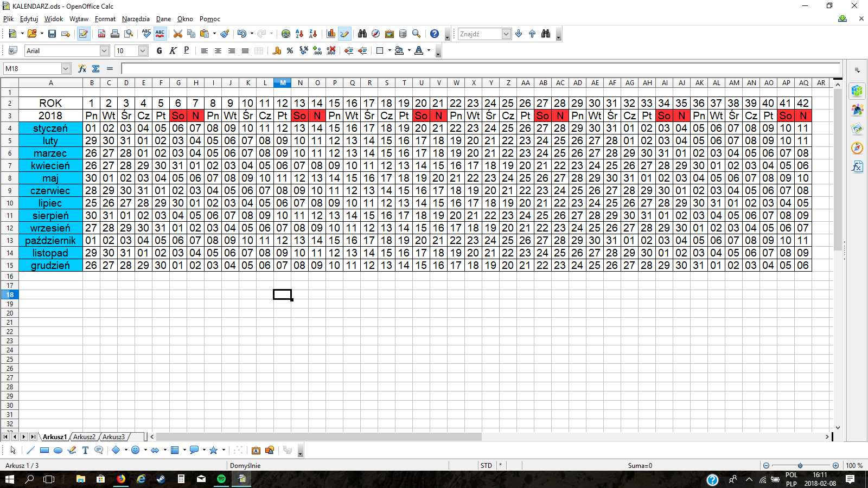Toggle AutoSpellcheck wavy underline icon
The height and width of the screenshot is (488, 868).
(x=160, y=34)
